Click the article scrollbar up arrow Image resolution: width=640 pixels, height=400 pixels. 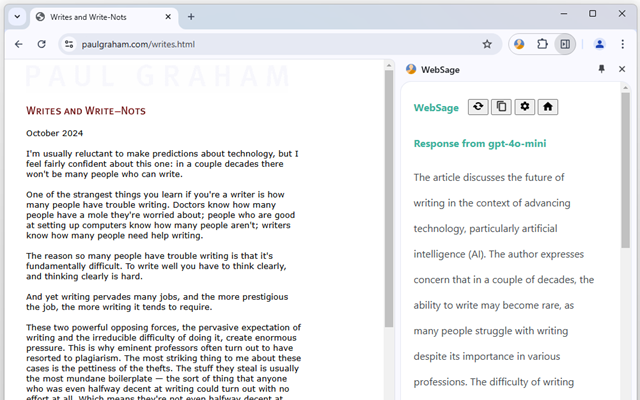click(389, 65)
